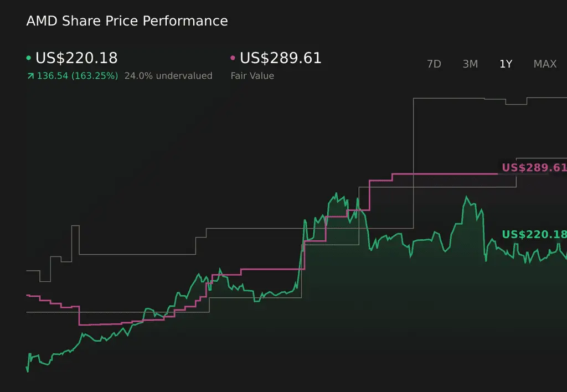Toggle the Fair Value series visibility
Screen dimensions: 567x392
(x=280, y=58)
